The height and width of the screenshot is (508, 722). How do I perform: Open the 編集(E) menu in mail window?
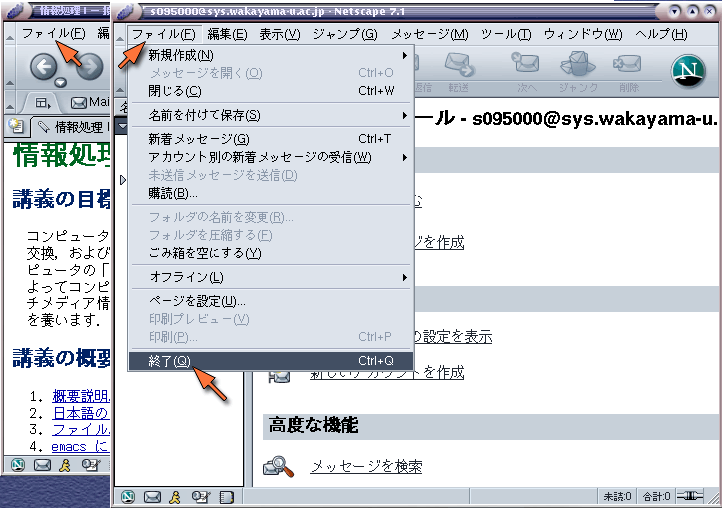click(227, 34)
